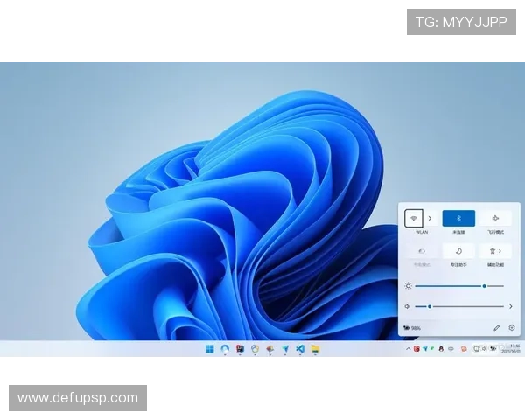
Task: Open the edit quick settings pencil
Action: (497, 328)
